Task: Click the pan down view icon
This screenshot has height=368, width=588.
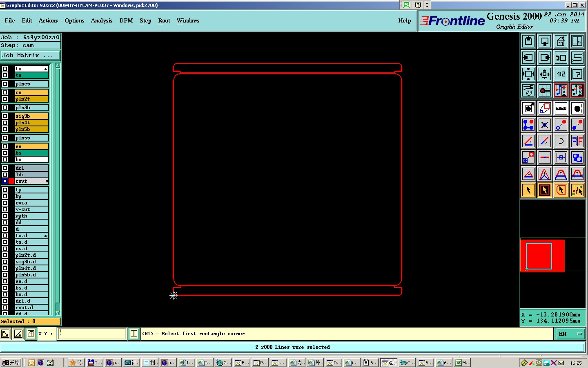Action: coord(545,41)
